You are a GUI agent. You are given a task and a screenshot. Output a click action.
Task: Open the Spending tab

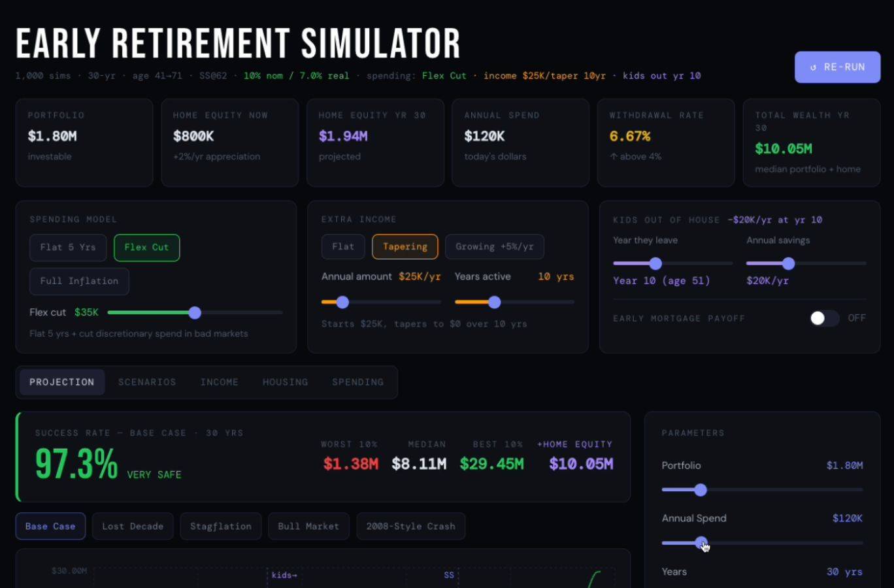tap(357, 382)
